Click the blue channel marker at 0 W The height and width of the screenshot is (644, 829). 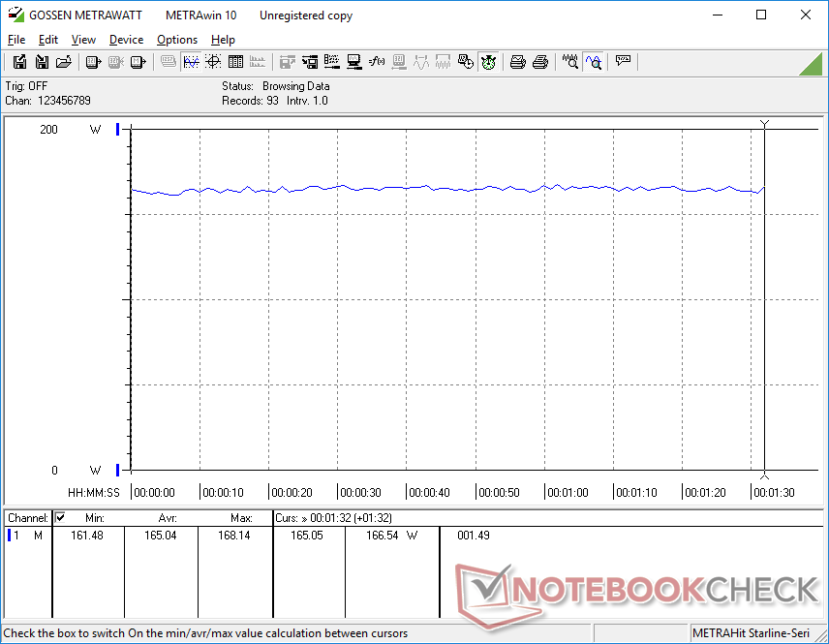pos(117,470)
